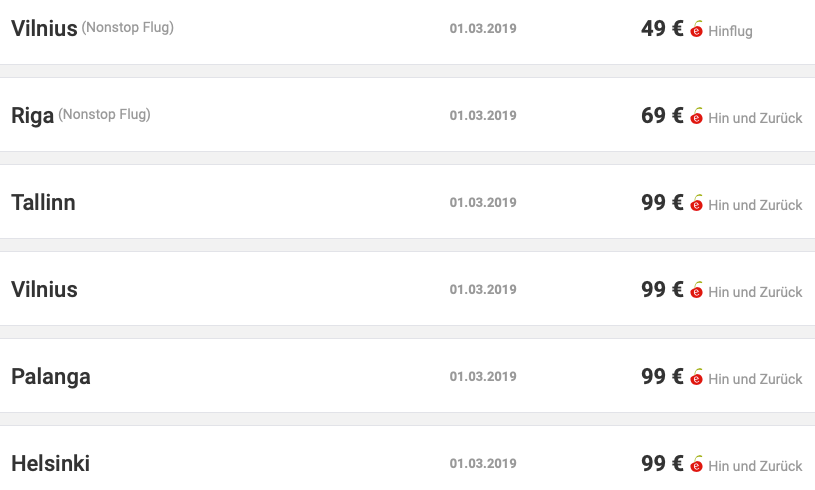
Task: Click the 01.03.2019 date in the Riga row
Action: [483, 115]
